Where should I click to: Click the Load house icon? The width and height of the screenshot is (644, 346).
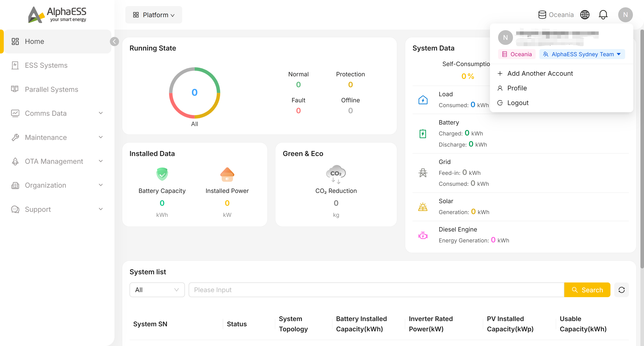423,100
